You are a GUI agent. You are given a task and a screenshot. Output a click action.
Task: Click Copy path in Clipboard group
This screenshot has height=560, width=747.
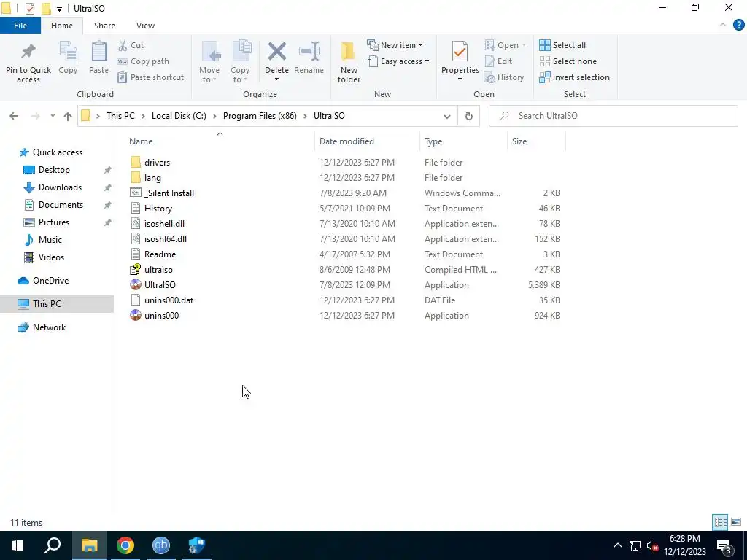tap(144, 61)
